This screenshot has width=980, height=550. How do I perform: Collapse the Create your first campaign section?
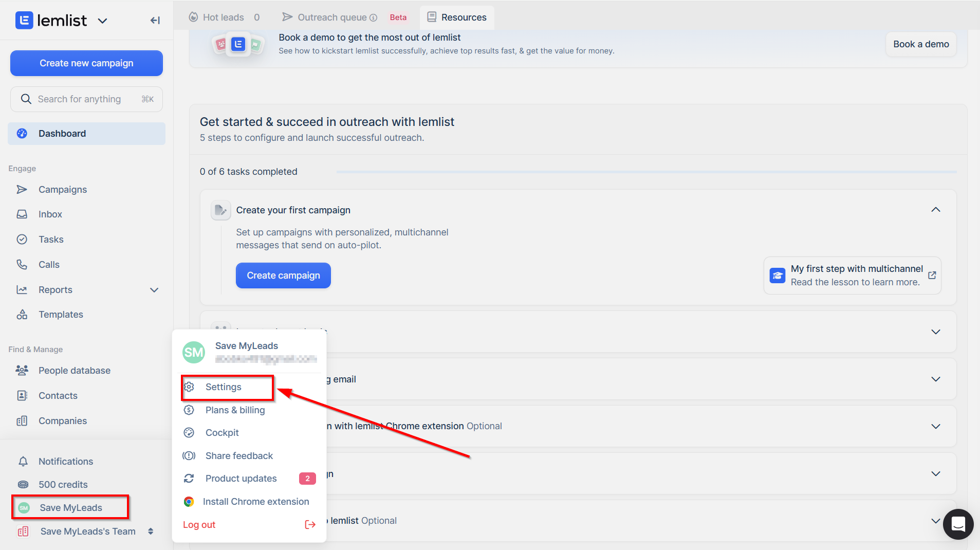935,210
